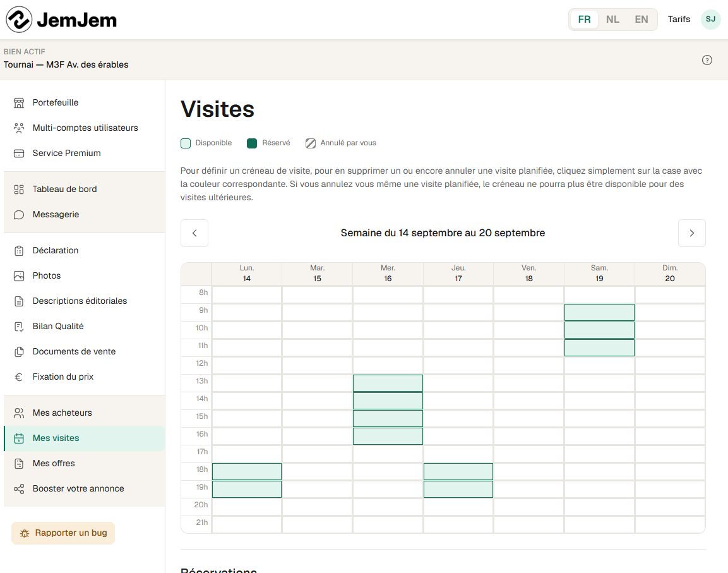Click the Descriptions éditoriales document icon

[18, 301]
